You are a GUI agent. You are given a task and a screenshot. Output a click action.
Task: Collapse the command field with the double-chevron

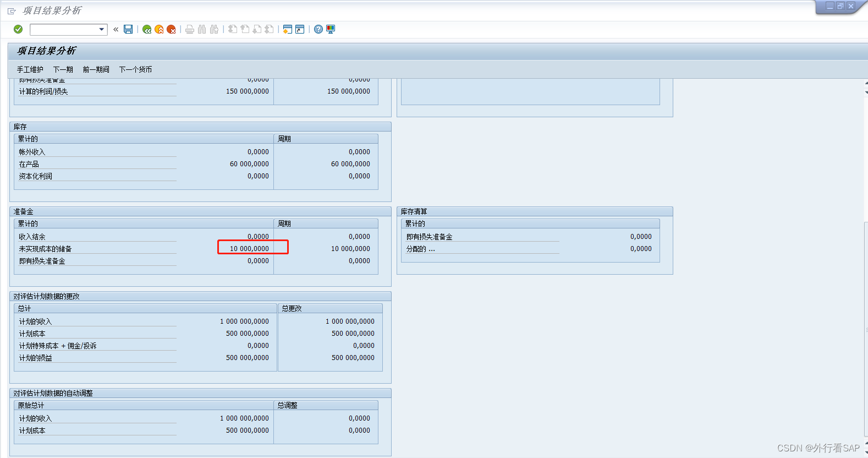[x=116, y=30]
